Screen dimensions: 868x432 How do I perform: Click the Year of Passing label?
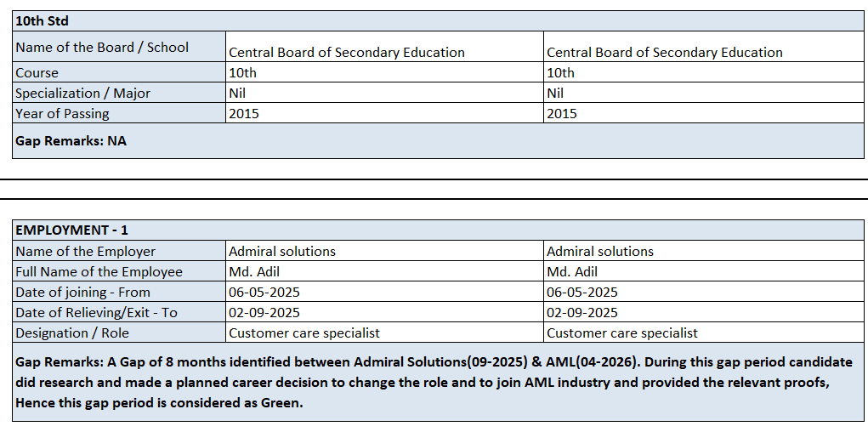click(x=119, y=113)
